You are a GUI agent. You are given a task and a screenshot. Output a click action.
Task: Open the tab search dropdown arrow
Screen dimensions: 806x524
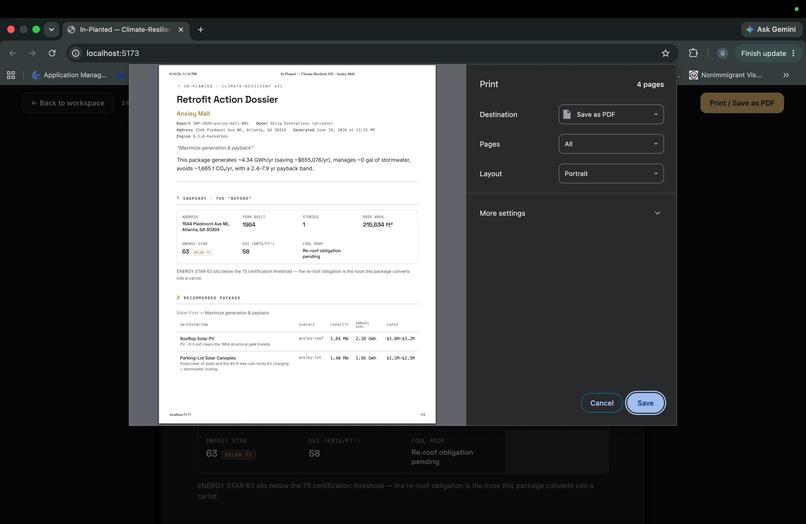pos(51,30)
